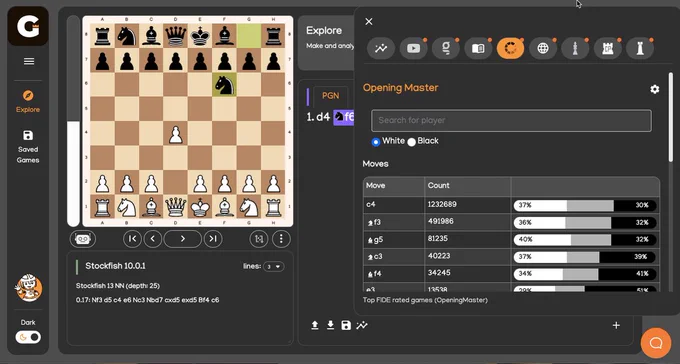The image size is (680, 364).
Task: Select the c4 move row
Action: (511, 205)
